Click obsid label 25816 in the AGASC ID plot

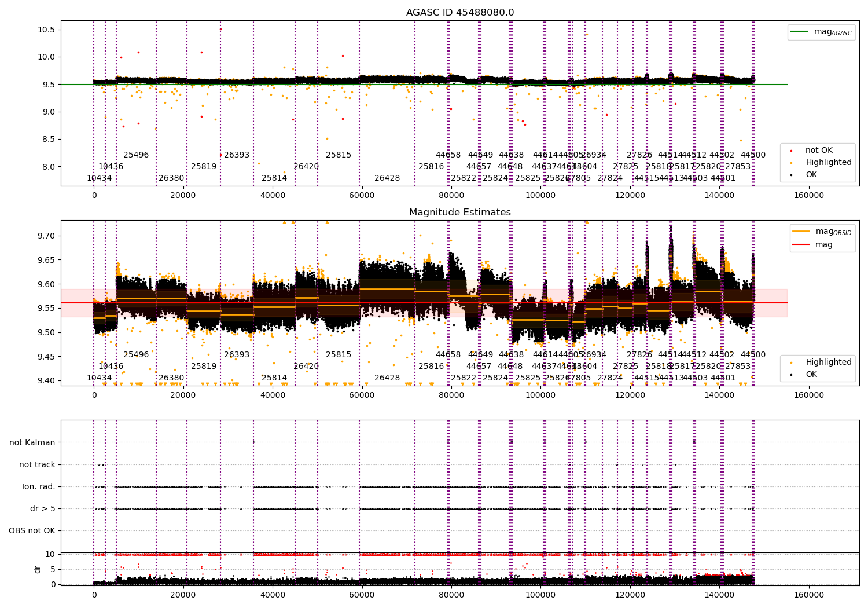431,167
